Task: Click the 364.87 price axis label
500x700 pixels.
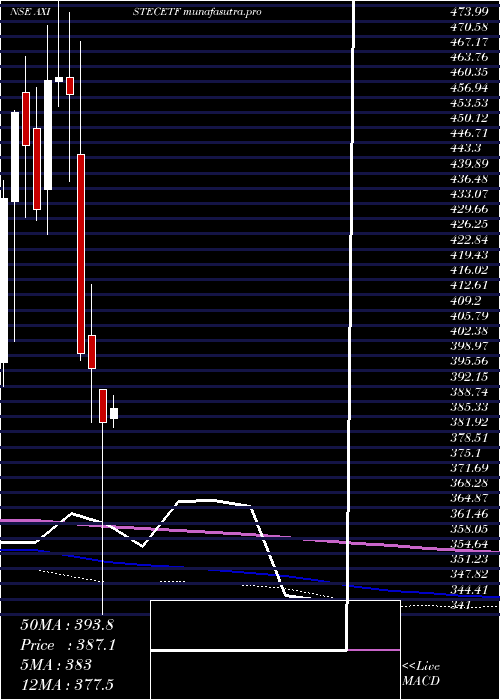Action: point(468,499)
